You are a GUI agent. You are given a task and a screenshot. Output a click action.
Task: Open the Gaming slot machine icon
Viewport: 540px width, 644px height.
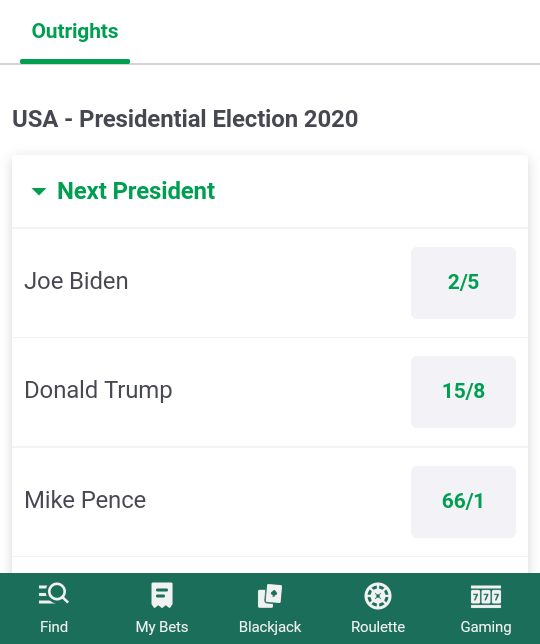pos(486,596)
